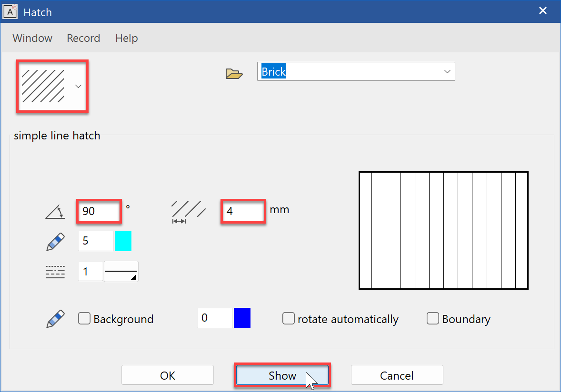
Task: Click the angle value field showing 90
Action: (x=99, y=211)
